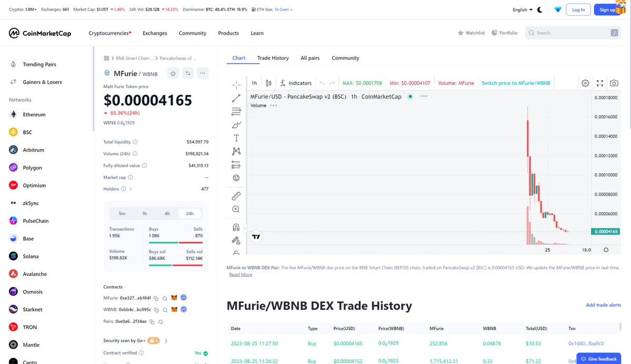Screen dimensions: 631x364
Task: Open the emoji icons tool
Action: tap(236, 178)
